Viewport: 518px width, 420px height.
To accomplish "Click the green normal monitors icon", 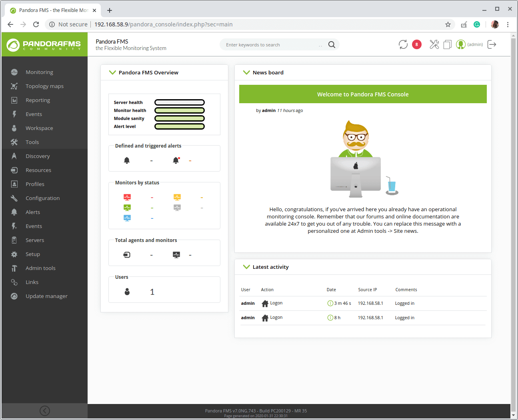I will pos(127,208).
